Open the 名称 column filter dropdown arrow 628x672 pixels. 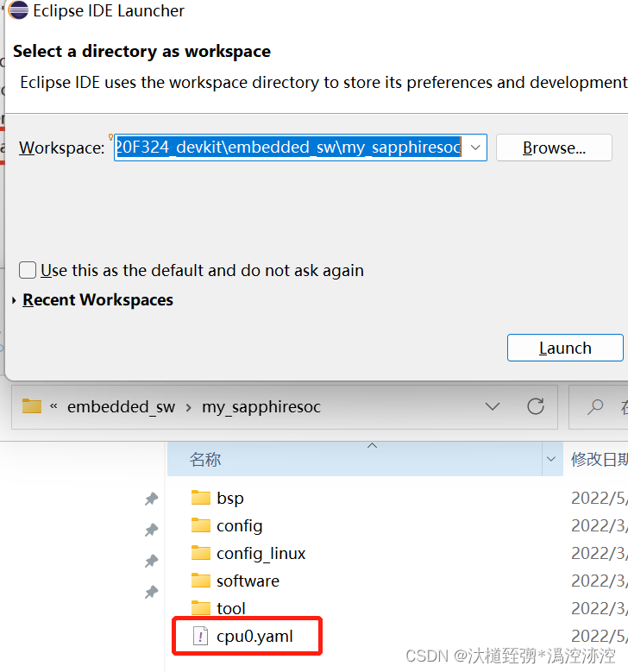click(x=552, y=459)
